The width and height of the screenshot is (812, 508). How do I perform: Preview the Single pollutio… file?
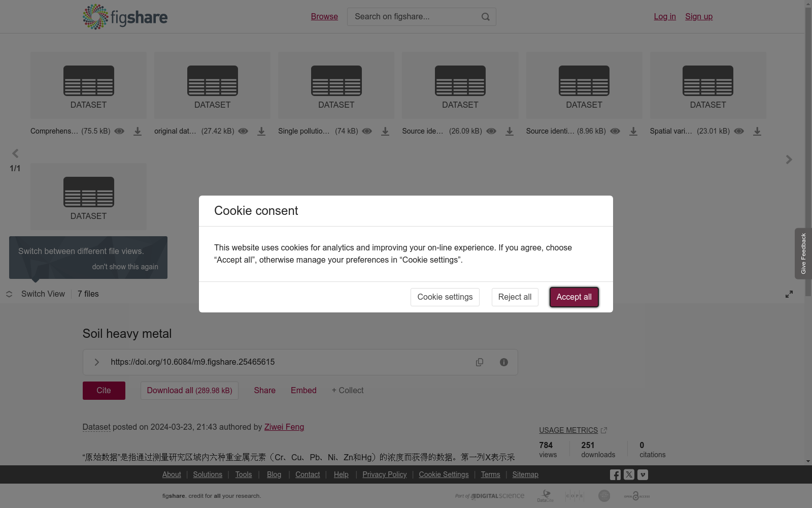coord(367,131)
